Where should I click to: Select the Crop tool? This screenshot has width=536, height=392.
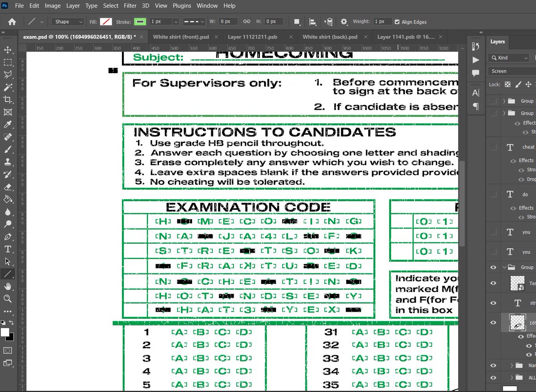pos(8,100)
